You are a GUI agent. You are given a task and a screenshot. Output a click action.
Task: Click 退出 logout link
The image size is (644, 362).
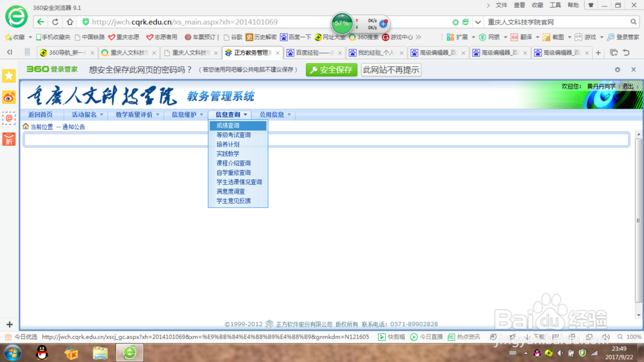click(627, 86)
